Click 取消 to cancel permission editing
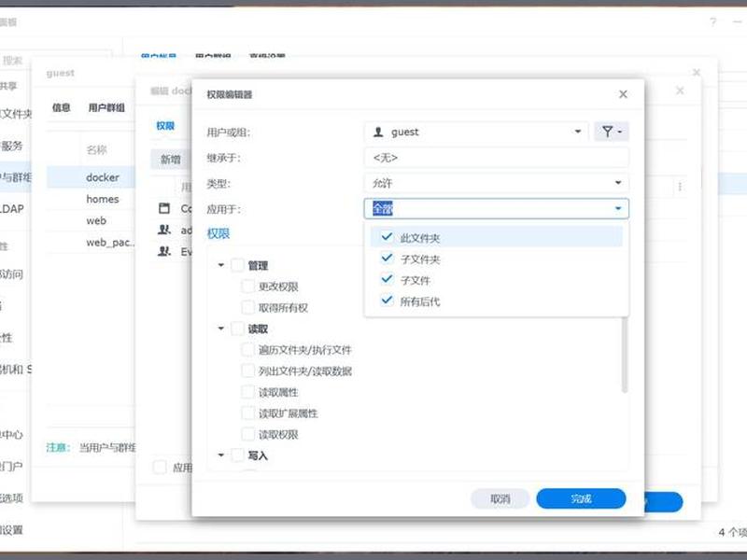Screen dimensions: 747x560 (x=500, y=498)
